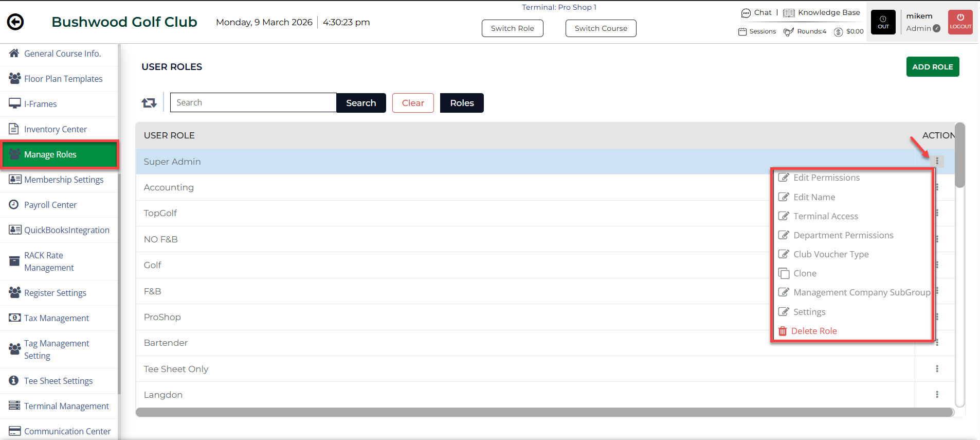Click the refresh arrows icon beside search box
The height and width of the screenshot is (440, 980).
149,103
